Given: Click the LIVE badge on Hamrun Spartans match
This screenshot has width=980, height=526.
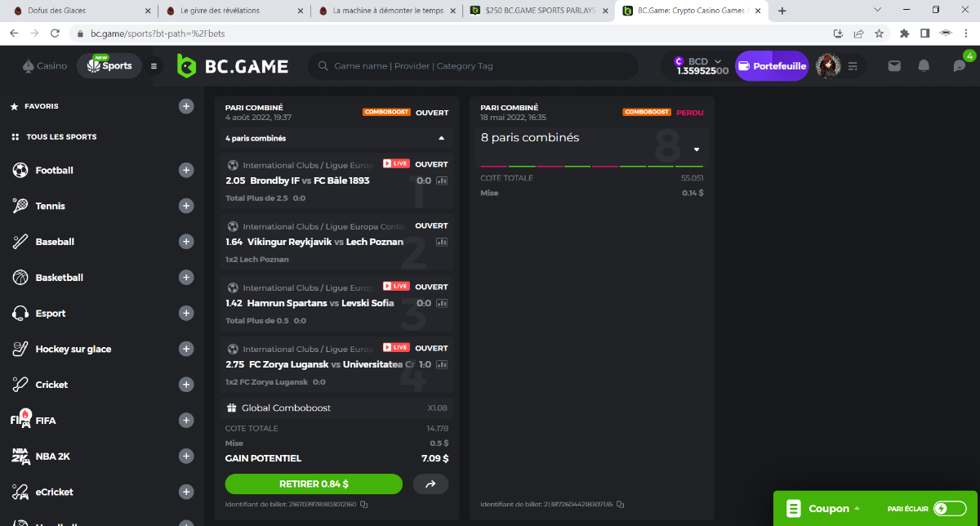Looking at the screenshot, I should (396, 287).
